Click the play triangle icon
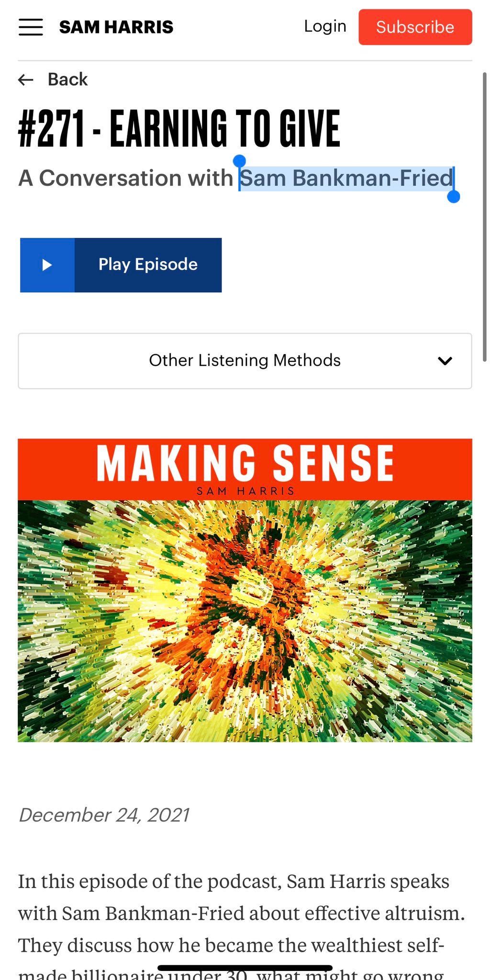This screenshot has width=490, height=980. coord(47,265)
